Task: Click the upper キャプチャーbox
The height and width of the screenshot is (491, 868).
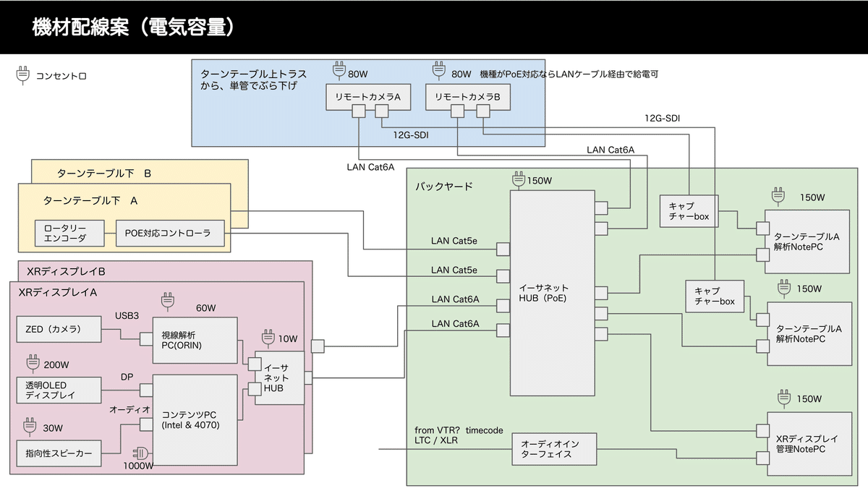Action: pos(689,210)
